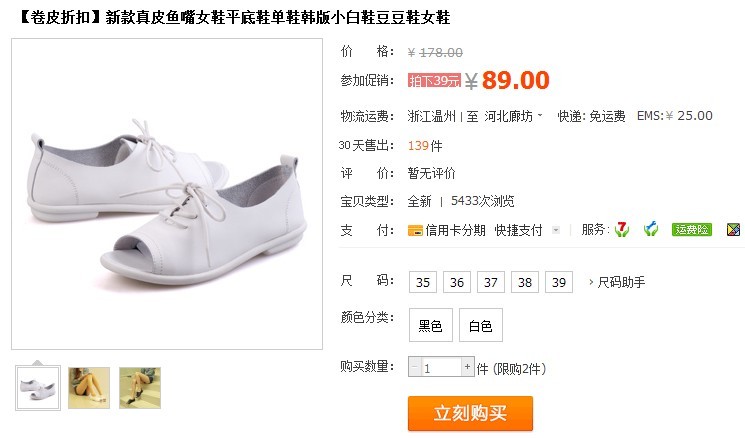Open the 河北廊坊 destination dropdown
This screenshot has height=438, width=745.
[x=513, y=116]
